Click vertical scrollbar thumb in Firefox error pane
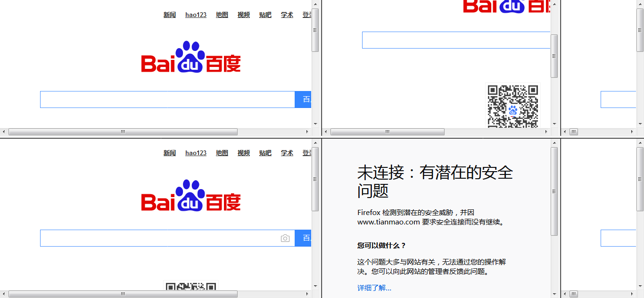Viewport: 644px width, 298px height. click(554, 191)
